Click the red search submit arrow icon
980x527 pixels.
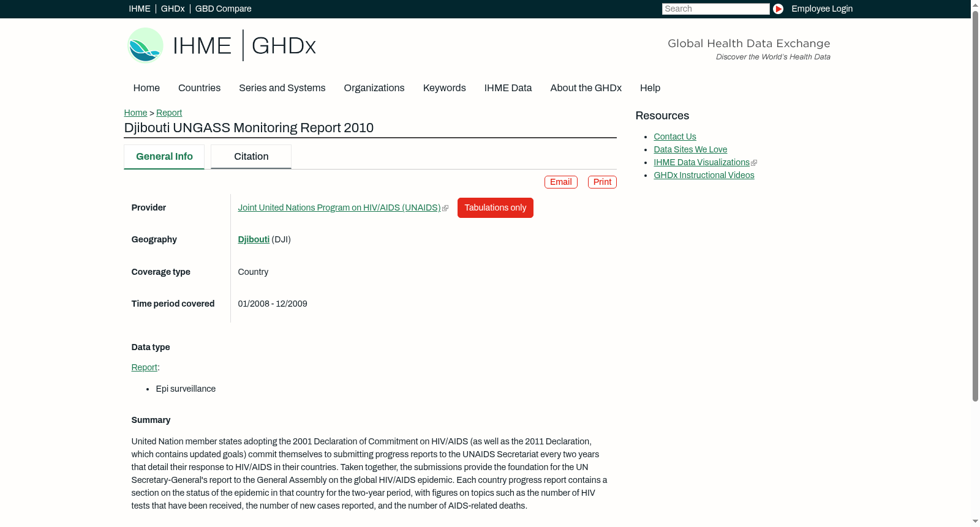(778, 9)
